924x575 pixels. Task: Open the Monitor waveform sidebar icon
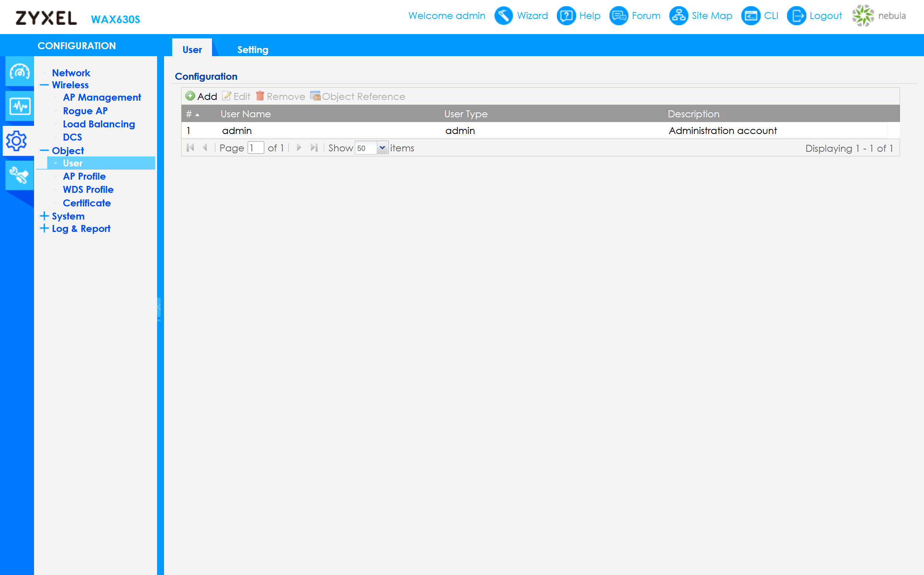[19, 106]
